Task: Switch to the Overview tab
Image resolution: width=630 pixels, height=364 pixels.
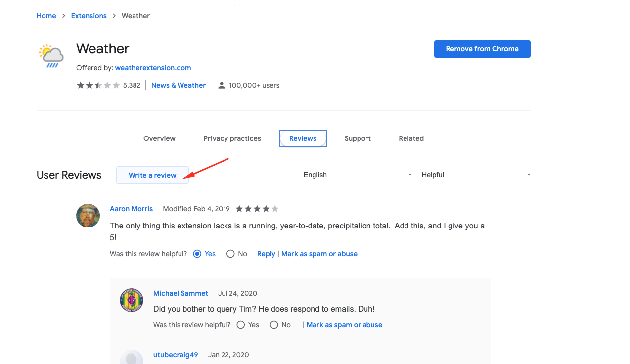Action: coord(159,138)
